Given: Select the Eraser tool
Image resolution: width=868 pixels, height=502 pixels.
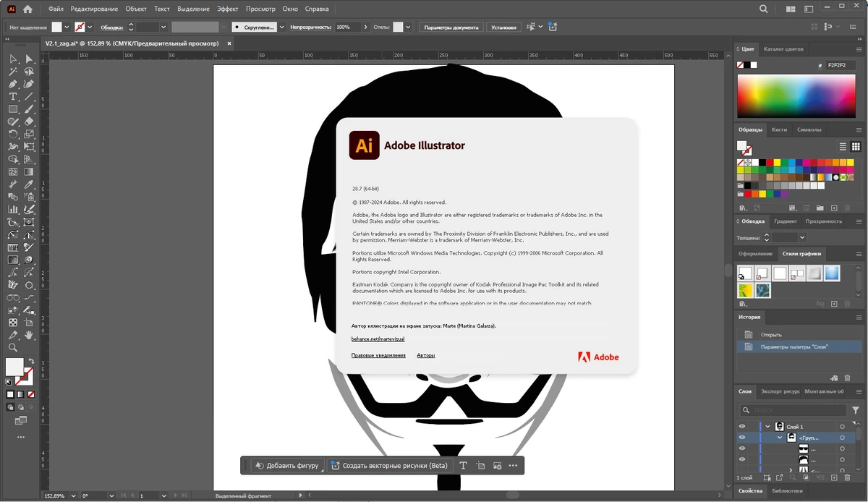Looking at the screenshot, I should 29,122.
